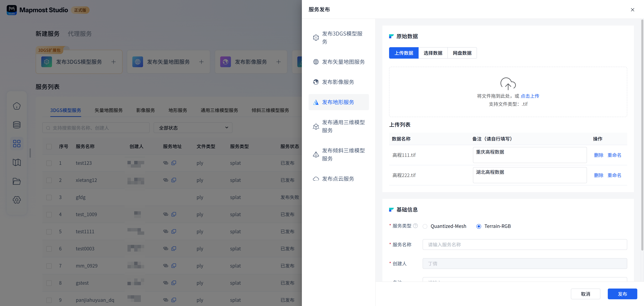This screenshot has width=644, height=306.
Task: Open the 全部状态 status dropdown
Action: (x=193, y=128)
